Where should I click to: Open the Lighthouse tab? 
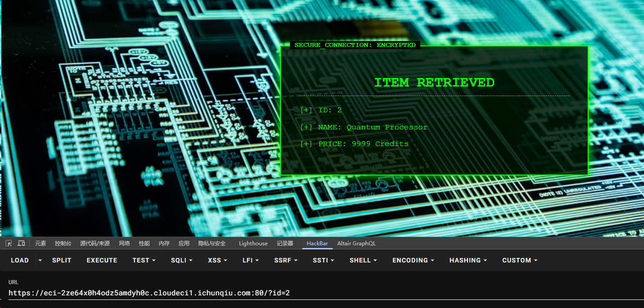pyautogui.click(x=253, y=244)
